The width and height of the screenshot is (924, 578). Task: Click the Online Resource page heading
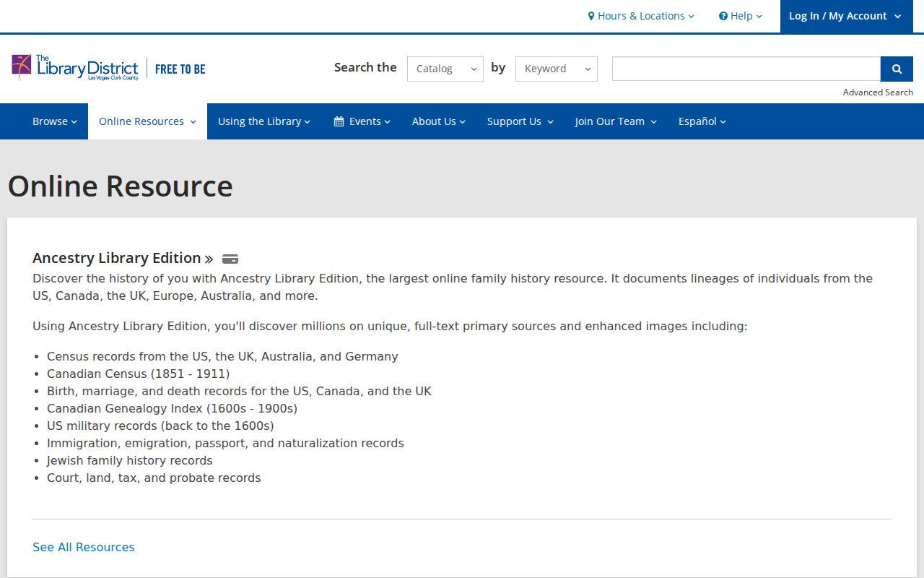[x=121, y=186]
